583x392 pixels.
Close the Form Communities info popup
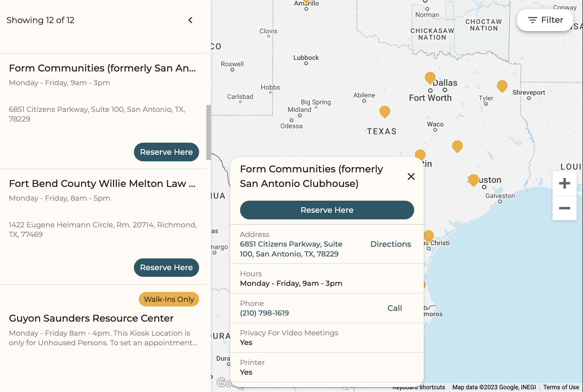click(411, 176)
